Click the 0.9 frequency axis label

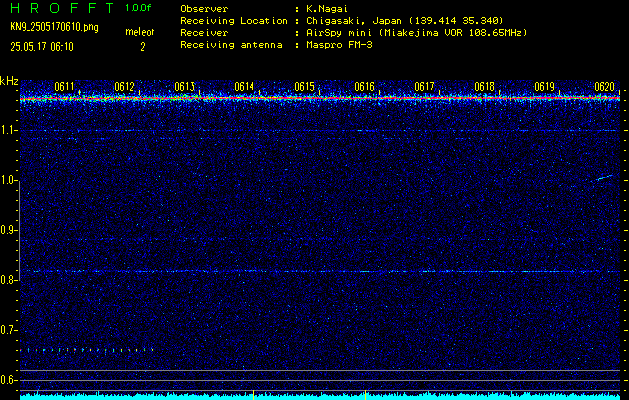coord(8,230)
